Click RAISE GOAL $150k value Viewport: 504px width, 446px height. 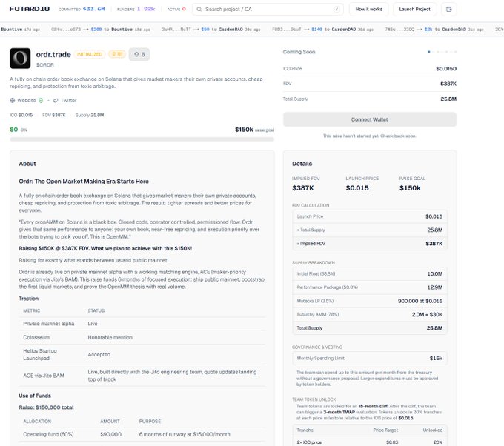(x=410, y=188)
